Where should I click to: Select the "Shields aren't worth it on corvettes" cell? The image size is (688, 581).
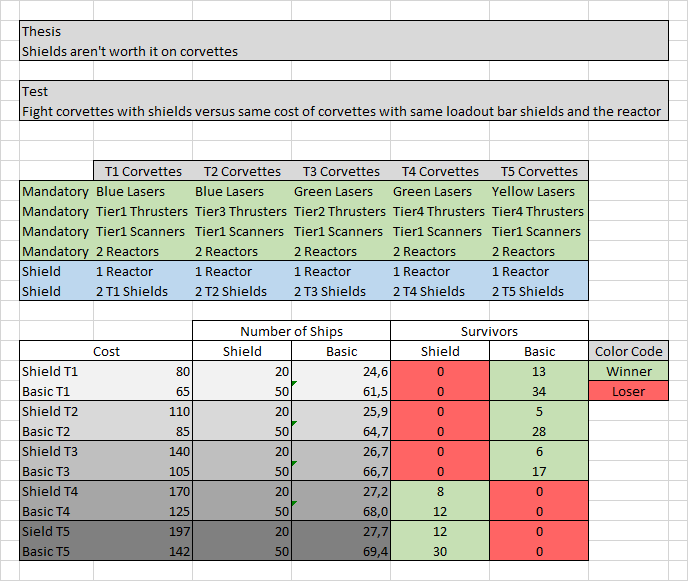(130, 51)
